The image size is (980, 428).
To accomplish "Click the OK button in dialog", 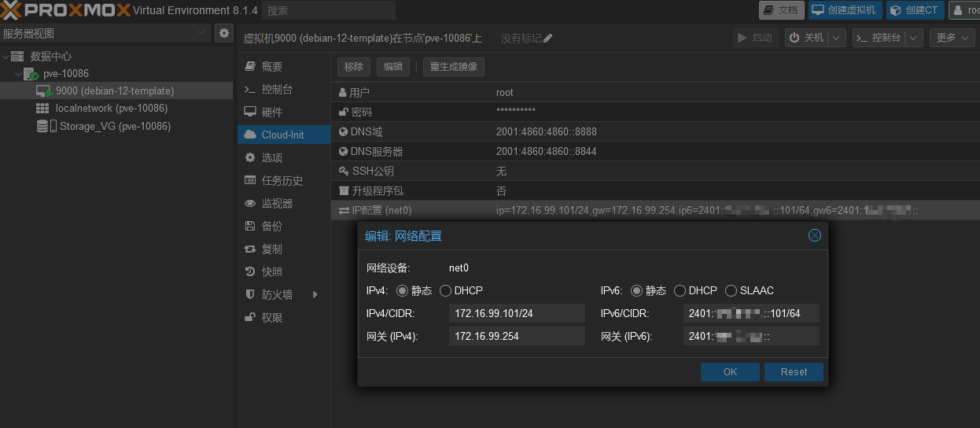I will [x=730, y=372].
